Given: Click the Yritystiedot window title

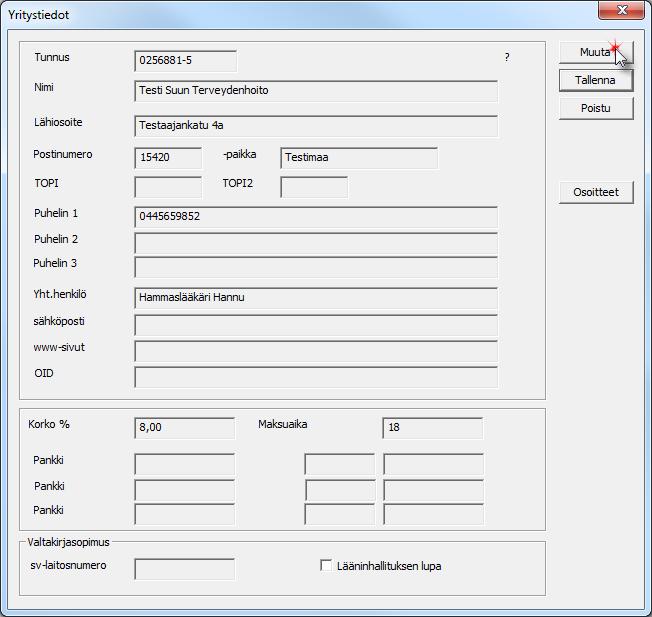Looking at the screenshot, I should tap(39, 15).
